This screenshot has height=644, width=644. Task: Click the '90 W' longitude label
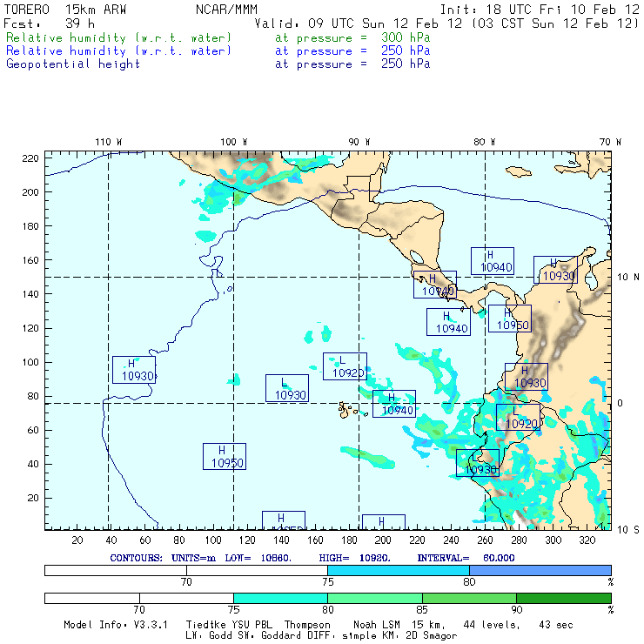(x=359, y=142)
